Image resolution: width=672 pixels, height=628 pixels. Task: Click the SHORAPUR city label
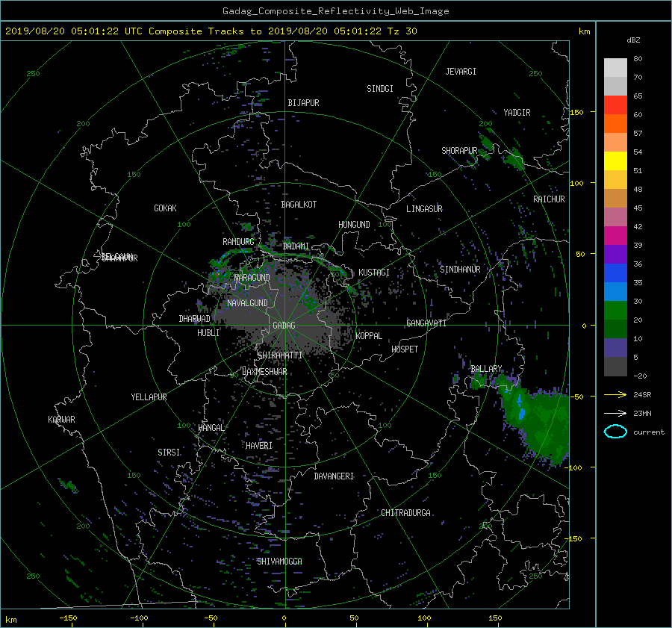pos(459,150)
